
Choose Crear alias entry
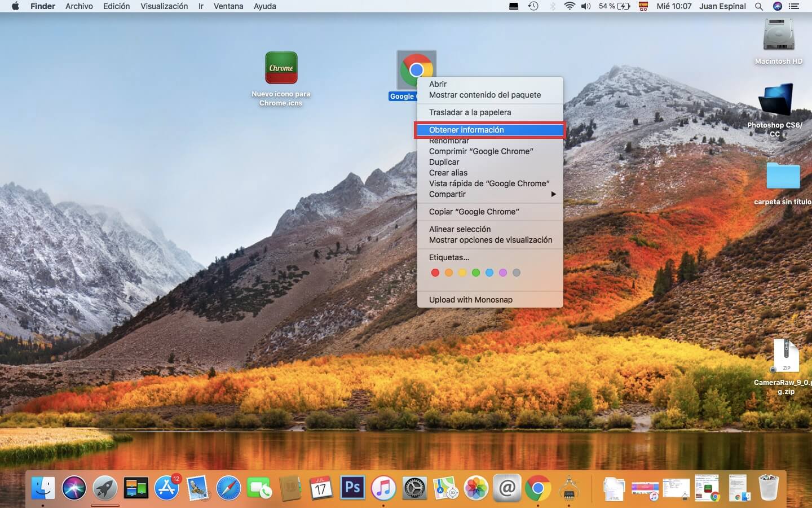490,173
